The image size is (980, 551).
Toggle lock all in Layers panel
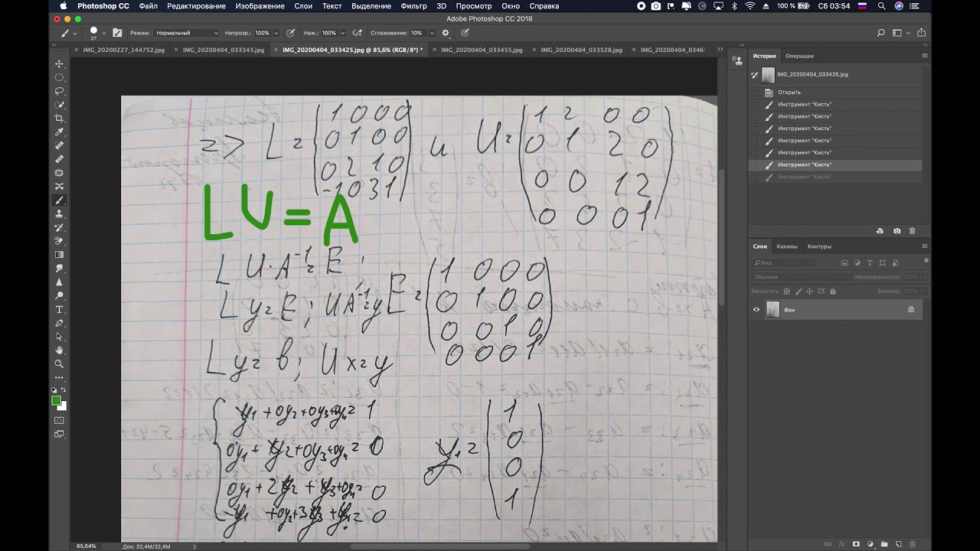point(832,292)
